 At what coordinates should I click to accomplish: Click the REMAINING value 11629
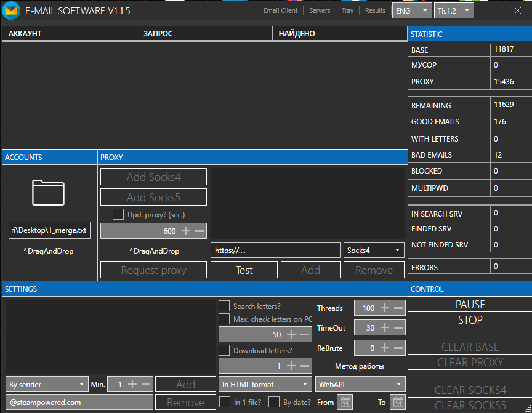coord(504,105)
